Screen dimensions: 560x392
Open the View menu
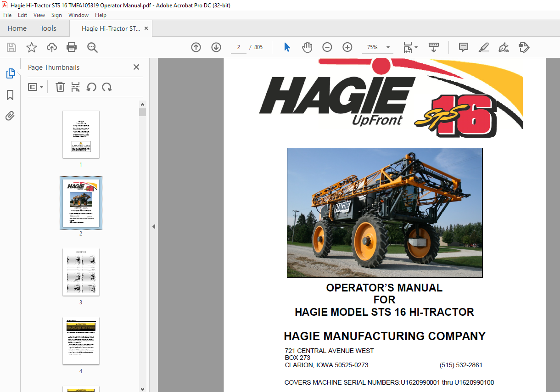coord(39,15)
